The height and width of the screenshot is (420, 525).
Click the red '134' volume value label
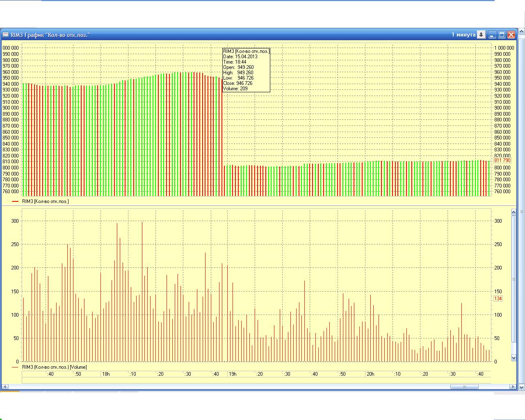(498, 299)
